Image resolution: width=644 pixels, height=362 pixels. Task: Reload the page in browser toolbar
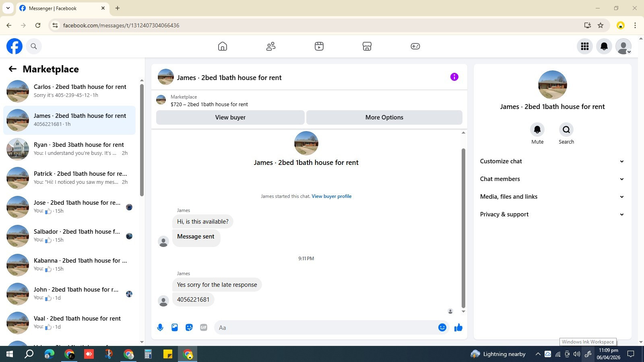tap(38, 25)
